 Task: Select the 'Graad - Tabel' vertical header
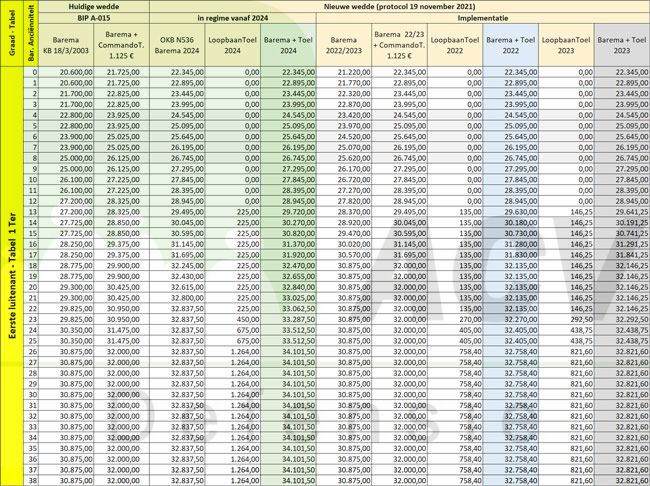click(12, 33)
